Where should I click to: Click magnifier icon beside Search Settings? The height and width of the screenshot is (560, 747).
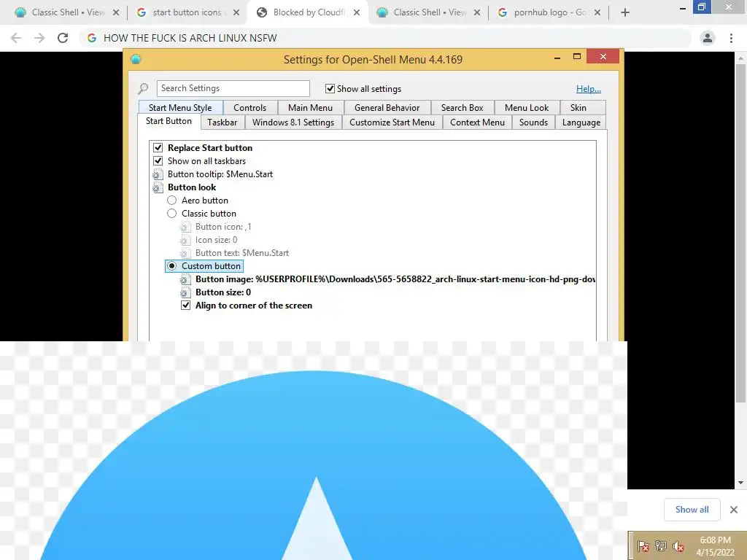click(144, 88)
